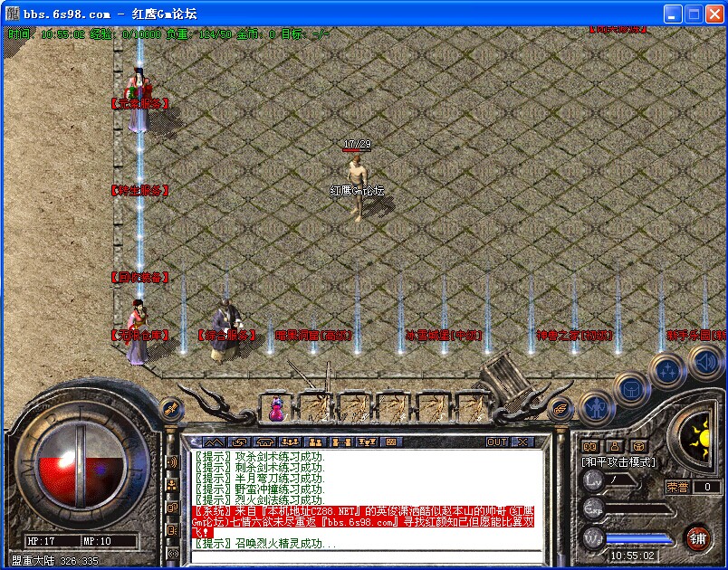
Task: Click the 转生服务 label
Action: (139, 190)
